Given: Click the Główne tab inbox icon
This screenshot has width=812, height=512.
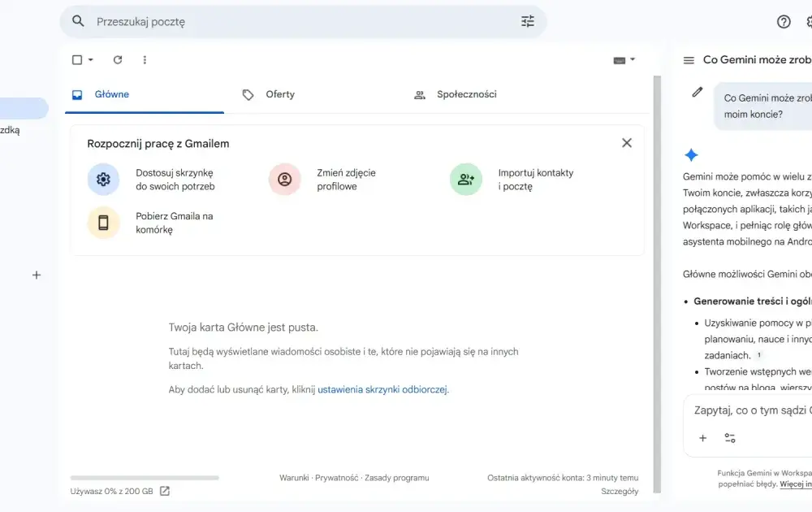Looking at the screenshot, I should 77,94.
